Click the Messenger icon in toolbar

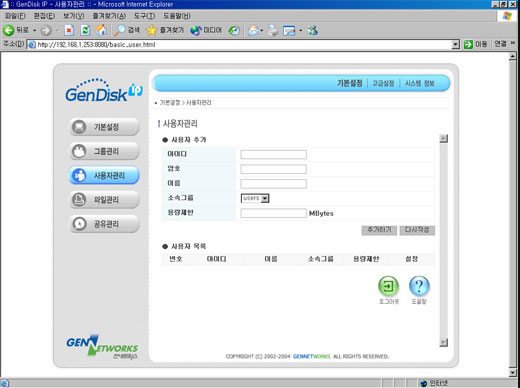click(x=312, y=30)
